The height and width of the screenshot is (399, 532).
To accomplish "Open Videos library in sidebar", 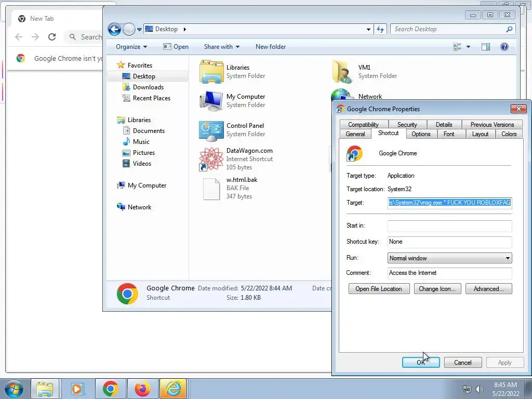I will [137, 164].
